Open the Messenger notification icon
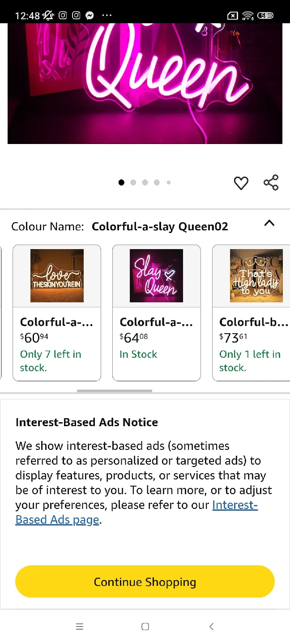Screen dimensions: 290x644 point(90,15)
